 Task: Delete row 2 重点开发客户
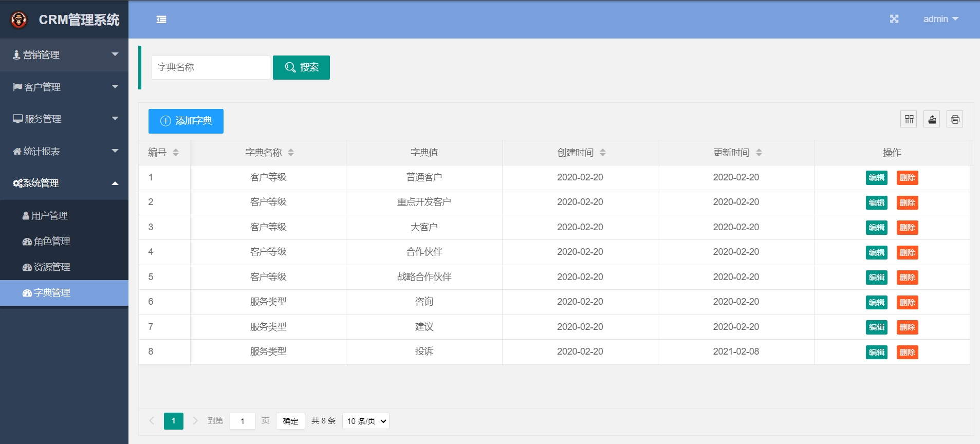click(x=908, y=202)
